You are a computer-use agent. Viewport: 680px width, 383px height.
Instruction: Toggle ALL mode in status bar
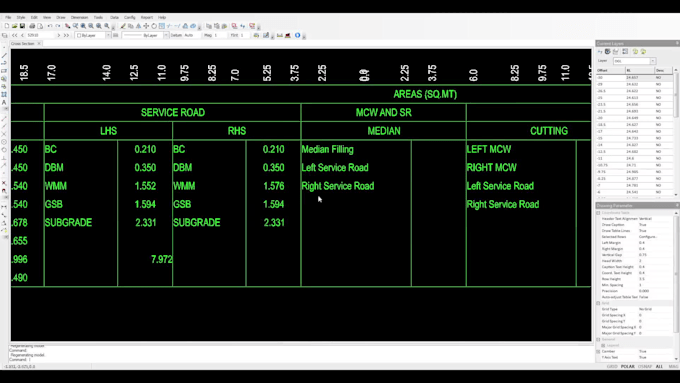pyautogui.click(x=659, y=367)
